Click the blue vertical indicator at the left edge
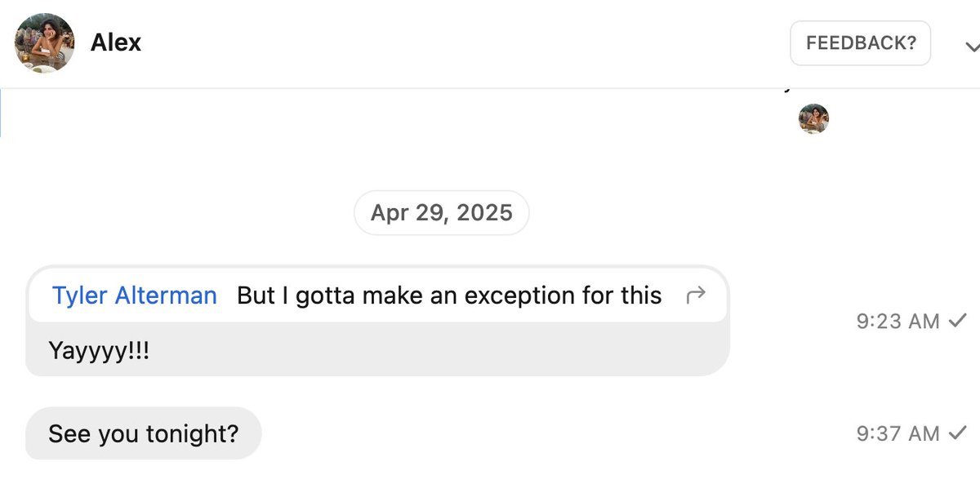The image size is (980, 493). (x=1, y=113)
